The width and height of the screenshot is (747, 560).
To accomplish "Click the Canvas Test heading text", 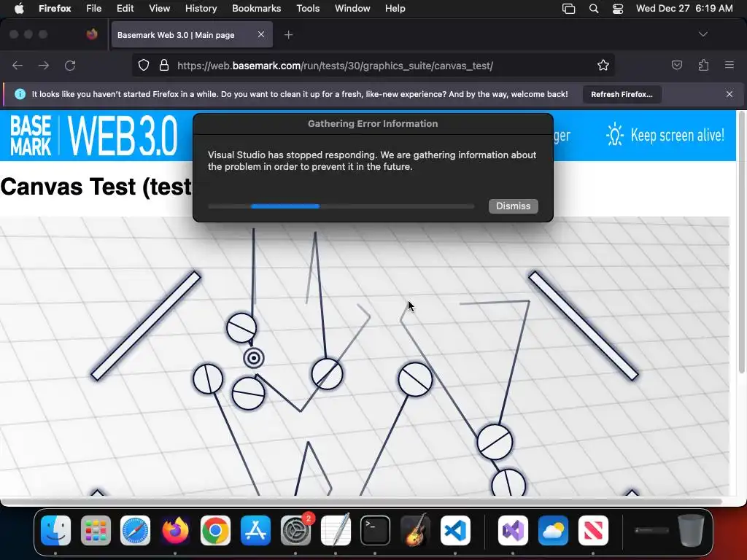I will [96, 186].
